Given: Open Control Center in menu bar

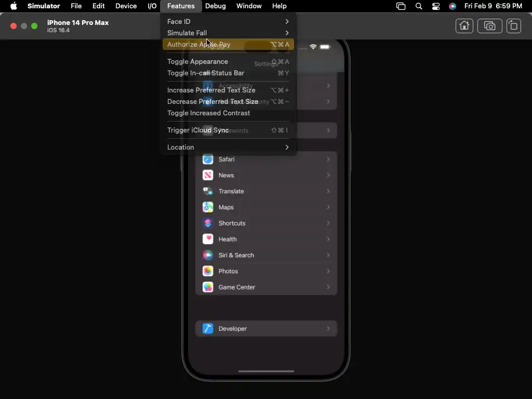Looking at the screenshot, I should click(x=436, y=6).
